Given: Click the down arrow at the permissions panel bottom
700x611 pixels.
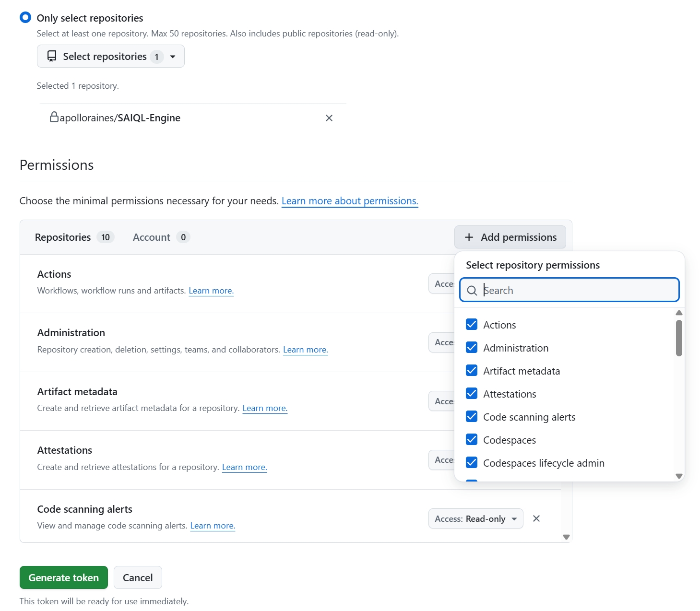Looking at the screenshot, I should (566, 537).
